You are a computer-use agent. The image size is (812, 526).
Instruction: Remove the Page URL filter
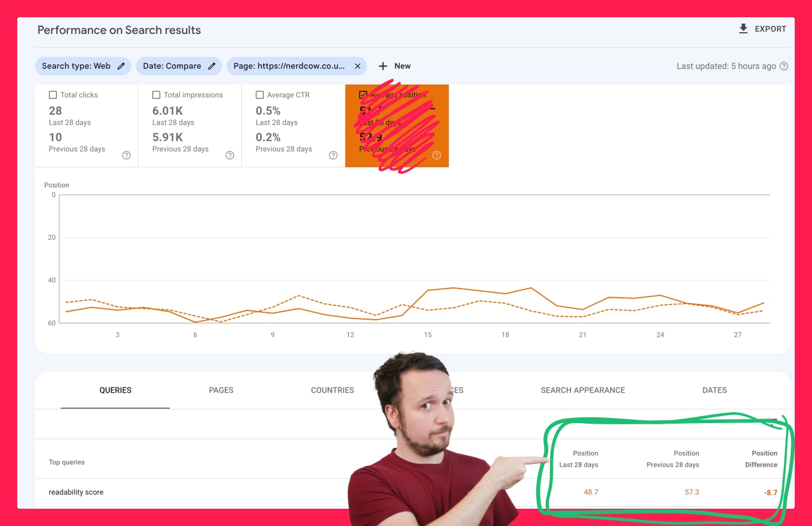pos(357,66)
